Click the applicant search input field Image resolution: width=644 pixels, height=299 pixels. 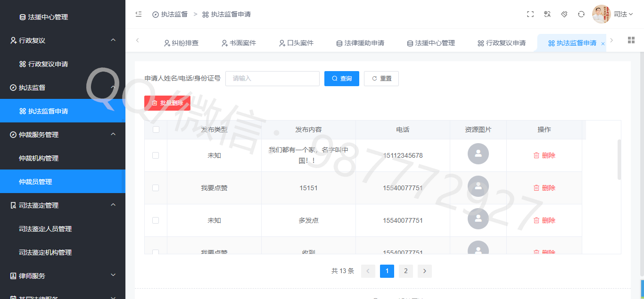(272, 79)
